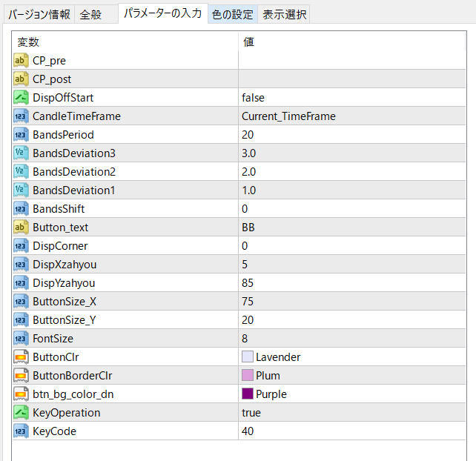Switch to the 表示選択 tab
The height and width of the screenshot is (461, 476).
[x=284, y=14]
